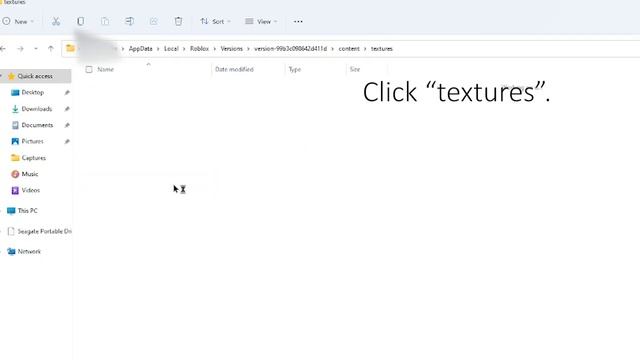Select textures in the breadcrumb path
The height and width of the screenshot is (360, 640).
tap(382, 49)
